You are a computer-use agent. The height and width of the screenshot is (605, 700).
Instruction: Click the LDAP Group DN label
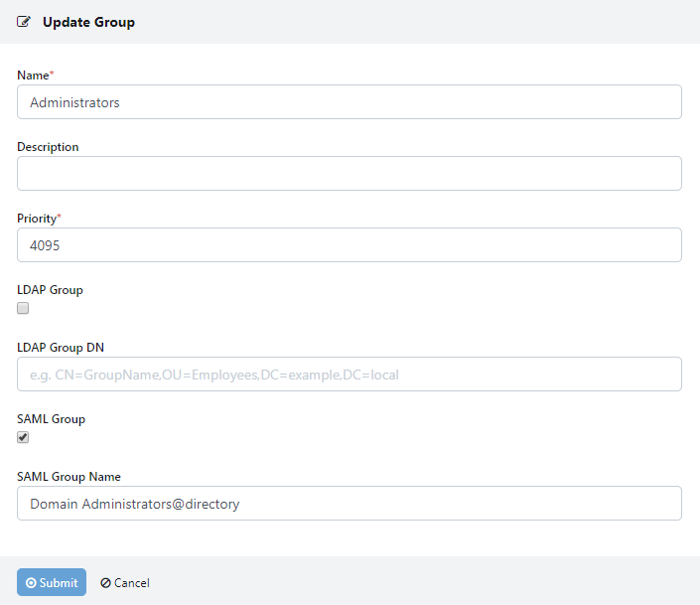pyautogui.click(x=61, y=348)
